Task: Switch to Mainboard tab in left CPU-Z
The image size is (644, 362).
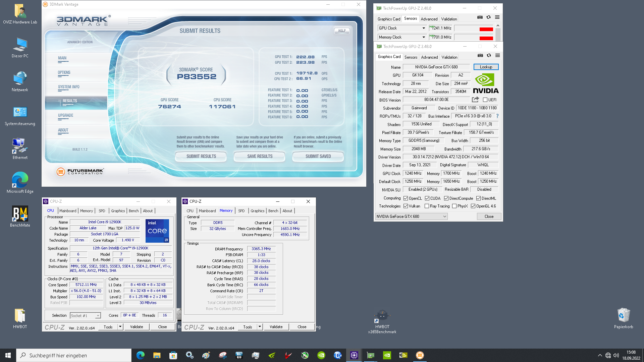Action: click(68, 211)
